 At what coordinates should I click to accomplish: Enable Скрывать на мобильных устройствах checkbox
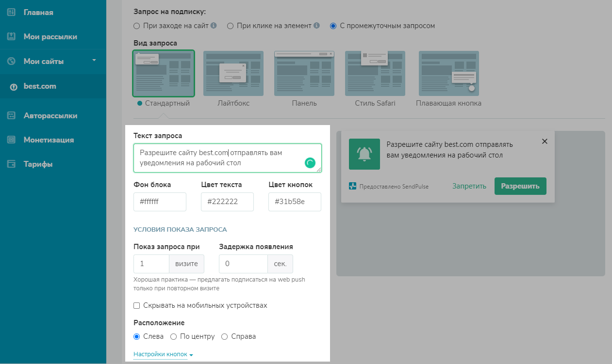137,306
